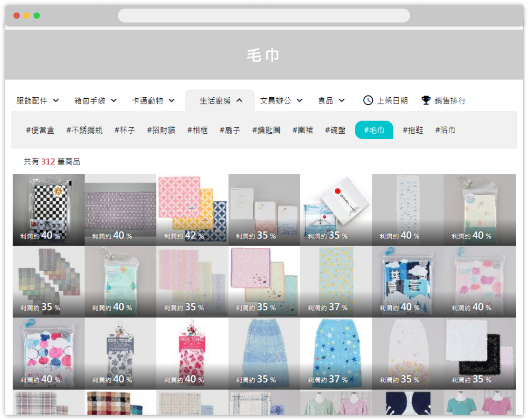
Task: Collapse the 生活廚房 category tab
Action: (x=220, y=100)
